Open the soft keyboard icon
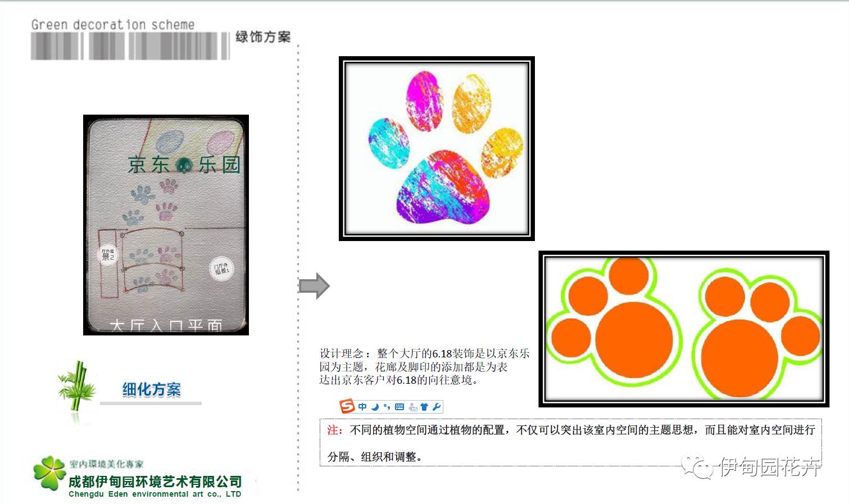The height and width of the screenshot is (504, 849). pos(399,407)
